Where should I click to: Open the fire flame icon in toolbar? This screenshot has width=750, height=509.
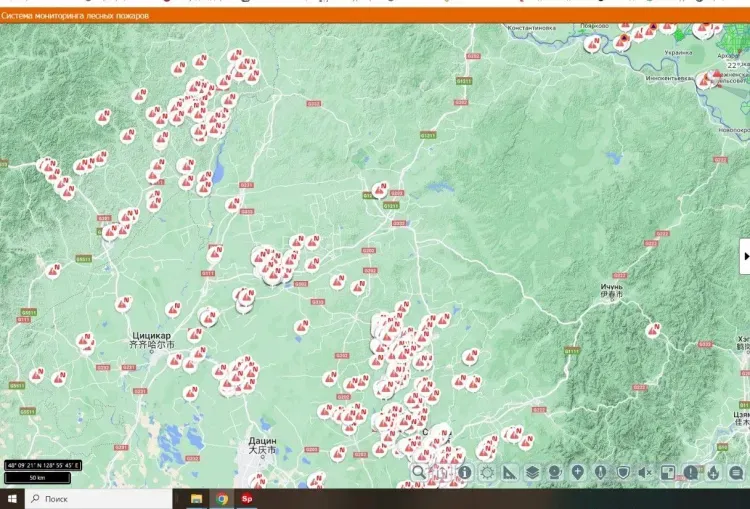[x=713, y=472]
